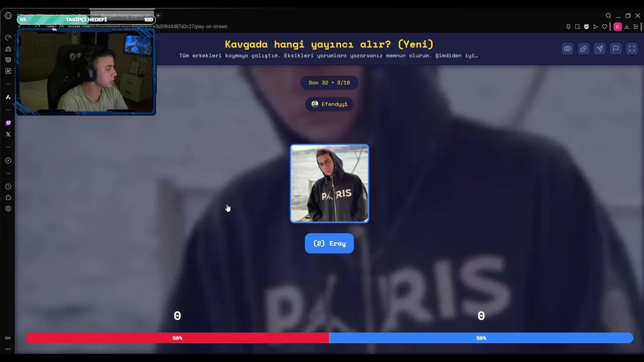644x362 pixels.
Task: Click Eray's hoodie photo thumbnail
Action: [x=330, y=184]
